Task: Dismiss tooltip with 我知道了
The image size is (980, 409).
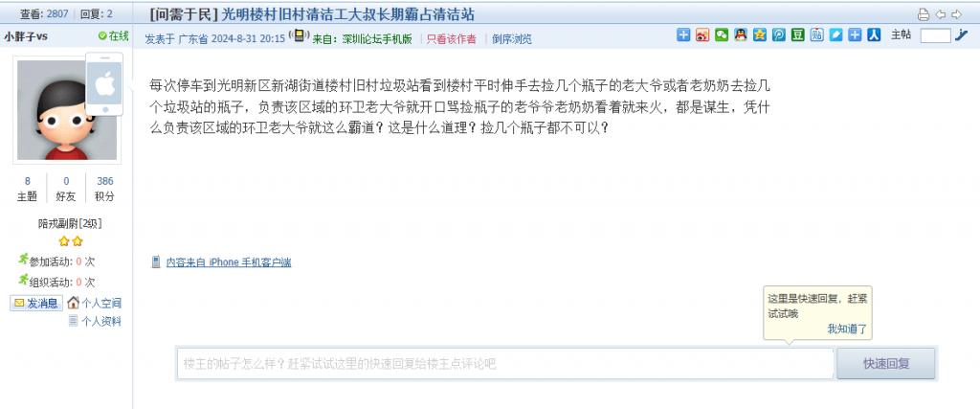Action: pyautogui.click(x=847, y=329)
